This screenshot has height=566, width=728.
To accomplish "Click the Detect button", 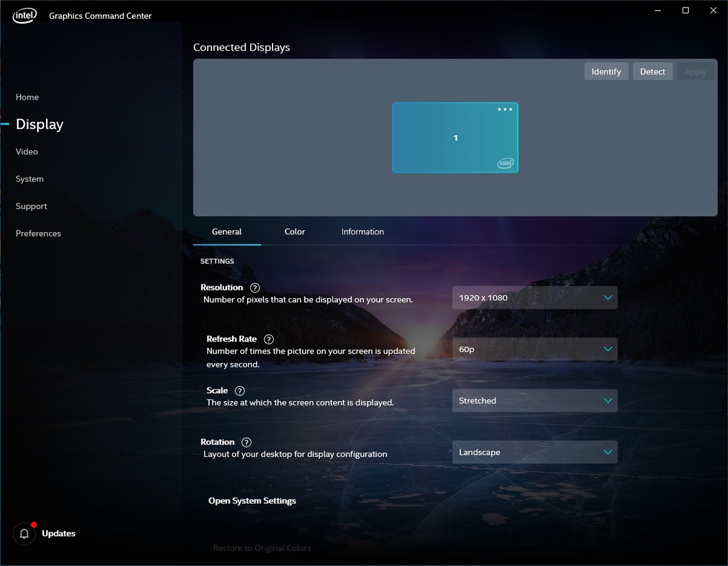I will coord(652,72).
